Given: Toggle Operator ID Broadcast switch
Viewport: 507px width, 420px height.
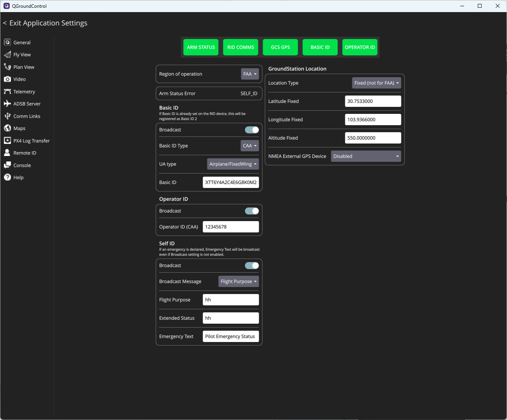Looking at the screenshot, I should (252, 211).
